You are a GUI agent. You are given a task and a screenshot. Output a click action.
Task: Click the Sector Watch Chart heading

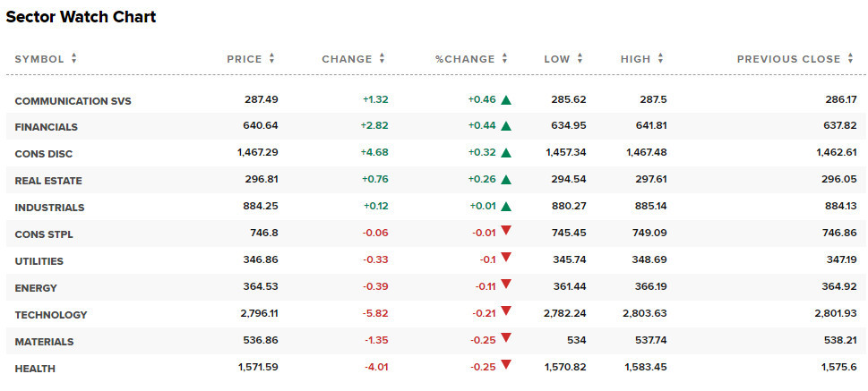click(x=81, y=17)
